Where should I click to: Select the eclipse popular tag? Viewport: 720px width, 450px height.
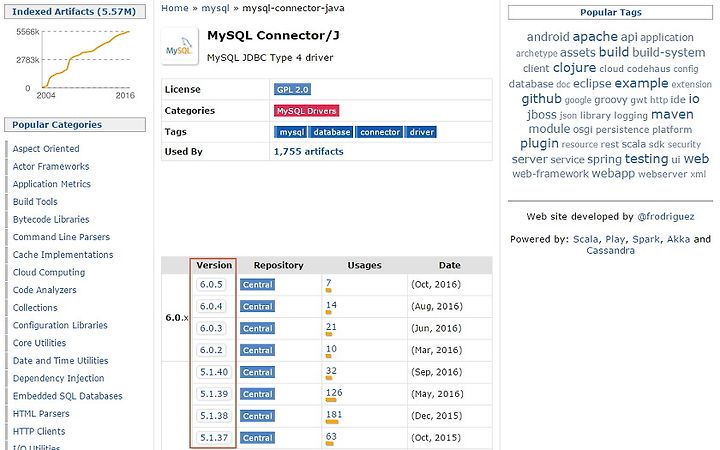pyautogui.click(x=592, y=84)
